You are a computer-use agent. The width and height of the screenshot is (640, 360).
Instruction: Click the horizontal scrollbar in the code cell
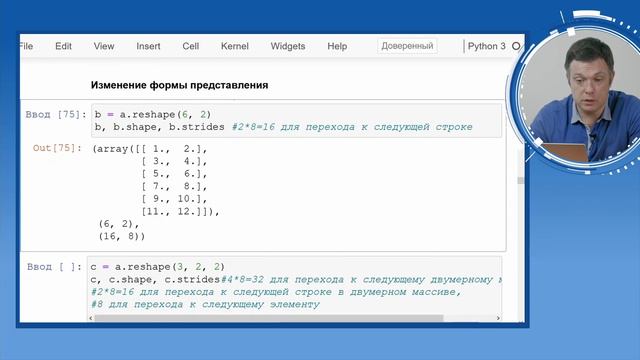coord(269,318)
